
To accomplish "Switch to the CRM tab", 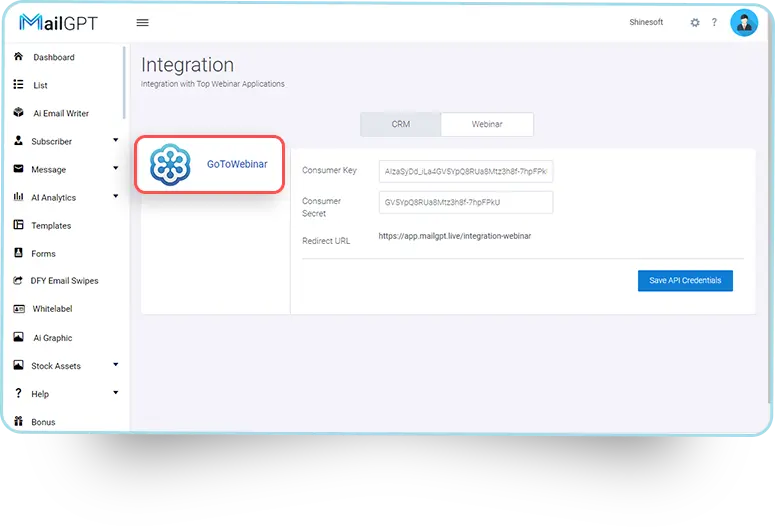I will 400,124.
